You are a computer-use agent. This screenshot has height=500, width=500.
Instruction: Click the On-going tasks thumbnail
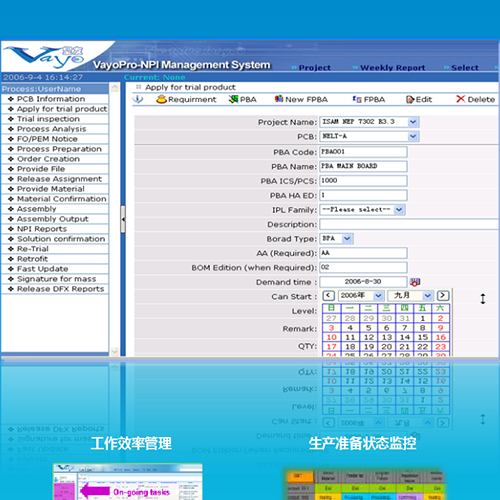128,482
